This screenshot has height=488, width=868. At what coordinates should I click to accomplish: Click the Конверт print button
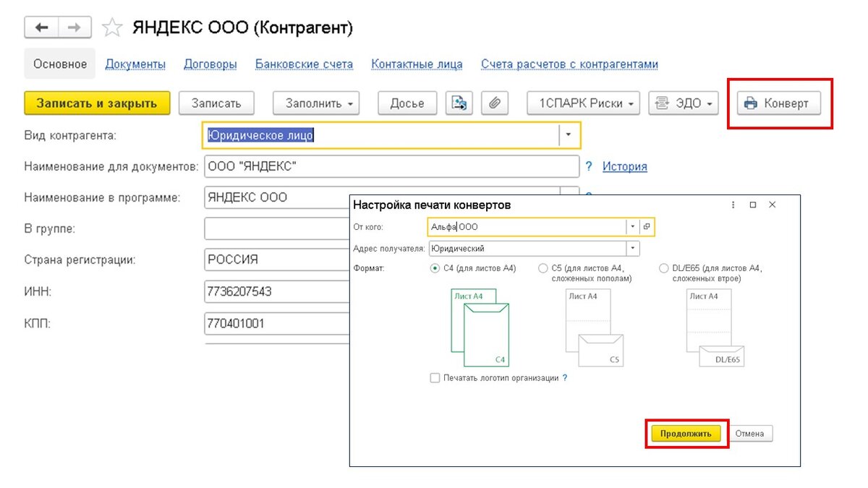(778, 103)
